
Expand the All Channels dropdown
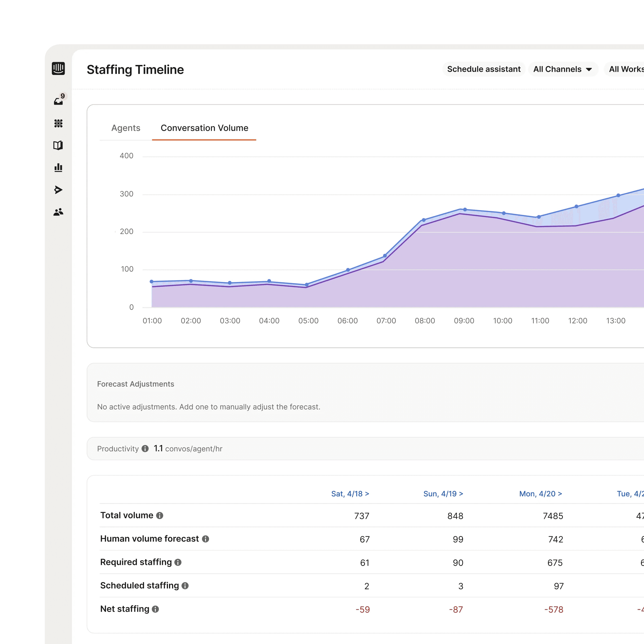(x=563, y=69)
